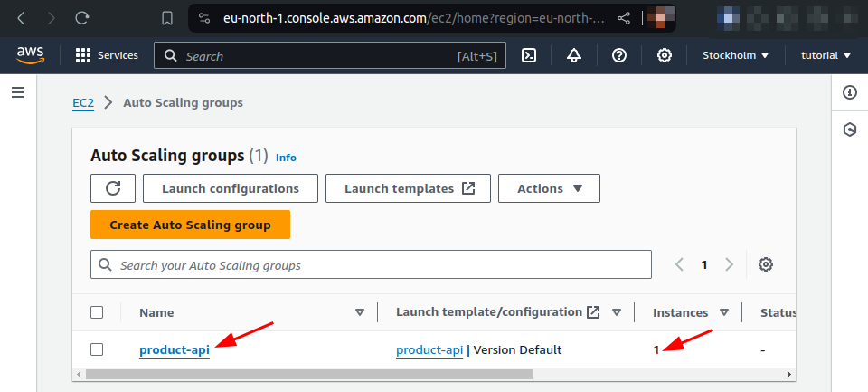The width and height of the screenshot is (868, 392).
Task: Open the AWS help menu
Action: [x=618, y=55]
